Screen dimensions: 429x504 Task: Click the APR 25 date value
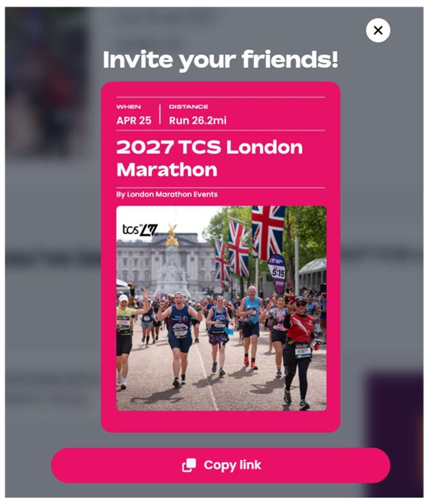click(133, 121)
